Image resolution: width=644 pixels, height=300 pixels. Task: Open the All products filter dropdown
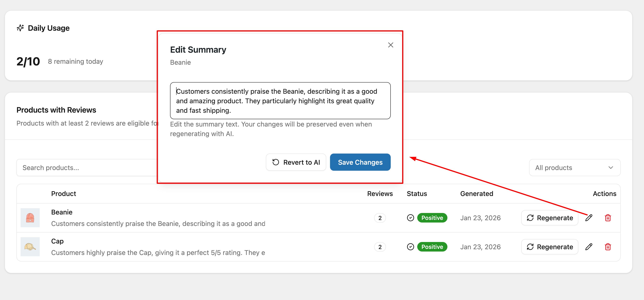575,168
